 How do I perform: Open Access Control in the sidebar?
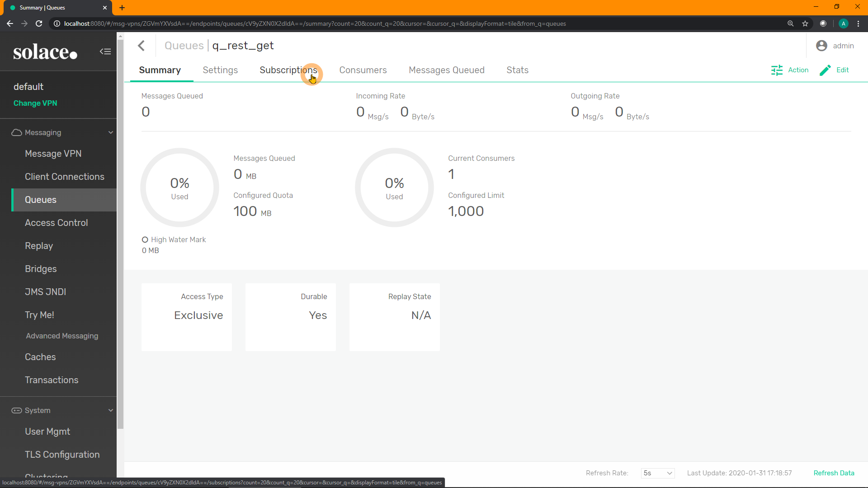click(57, 223)
